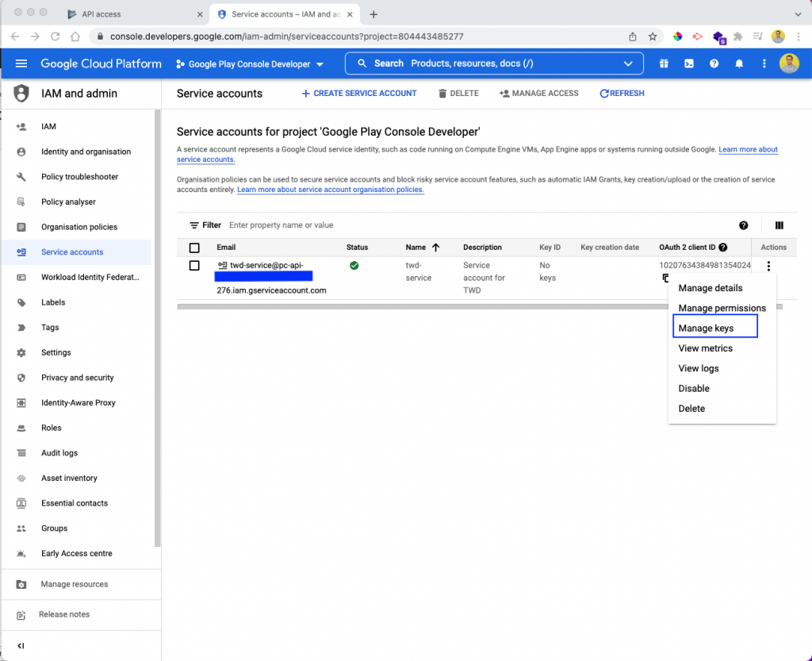Open Learn more about service accounts link
The height and width of the screenshot is (661, 812).
click(x=748, y=149)
